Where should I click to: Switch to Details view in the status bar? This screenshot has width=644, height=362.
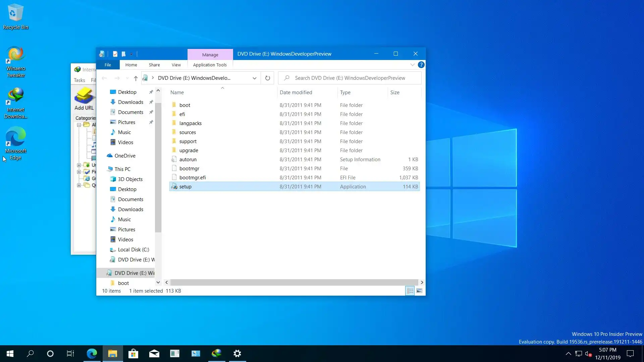click(410, 291)
